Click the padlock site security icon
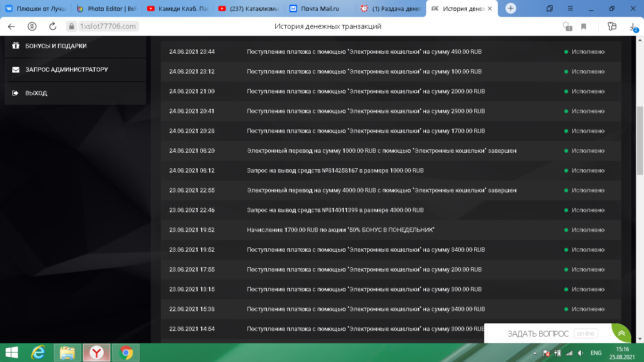The height and width of the screenshot is (362, 644). (72, 26)
